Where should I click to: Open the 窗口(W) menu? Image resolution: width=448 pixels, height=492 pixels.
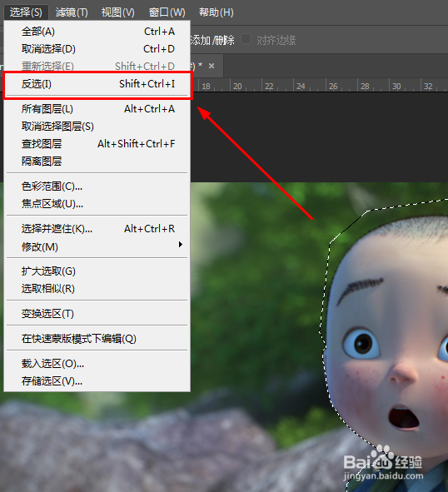click(x=167, y=12)
